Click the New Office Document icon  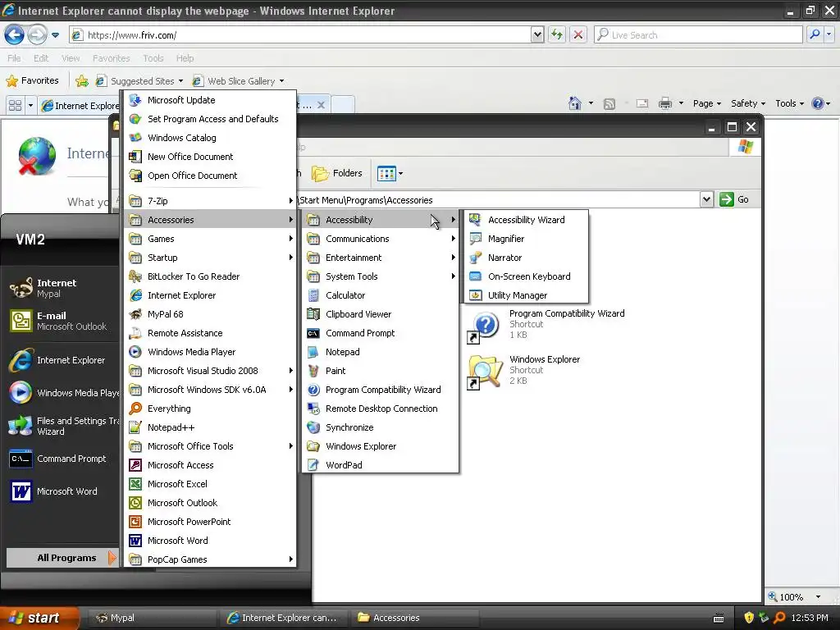pyautogui.click(x=135, y=157)
